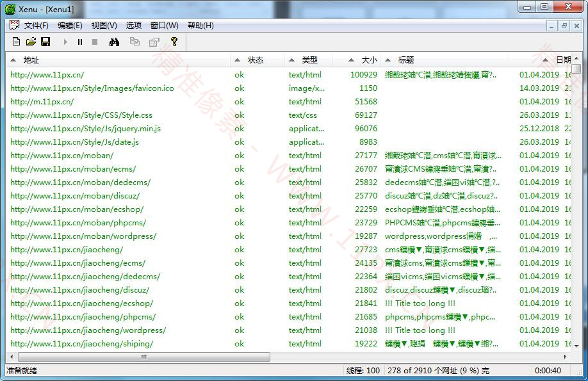Minimize the inner Xenu1 document window
Viewport: 588px width, 381px height.
pos(551,26)
